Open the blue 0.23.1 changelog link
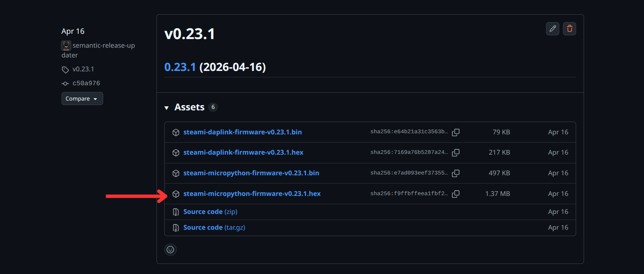Image resolution: width=644 pixels, height=274 pixels. point(180,67)
